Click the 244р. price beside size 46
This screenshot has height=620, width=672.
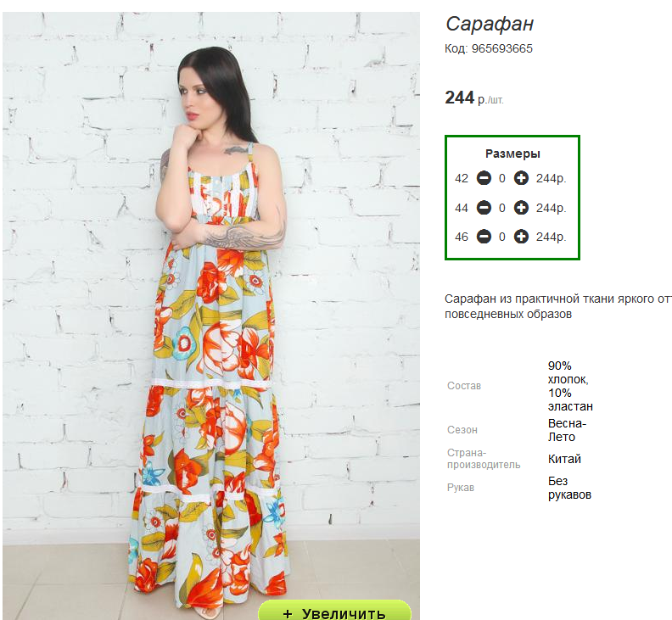552,237
